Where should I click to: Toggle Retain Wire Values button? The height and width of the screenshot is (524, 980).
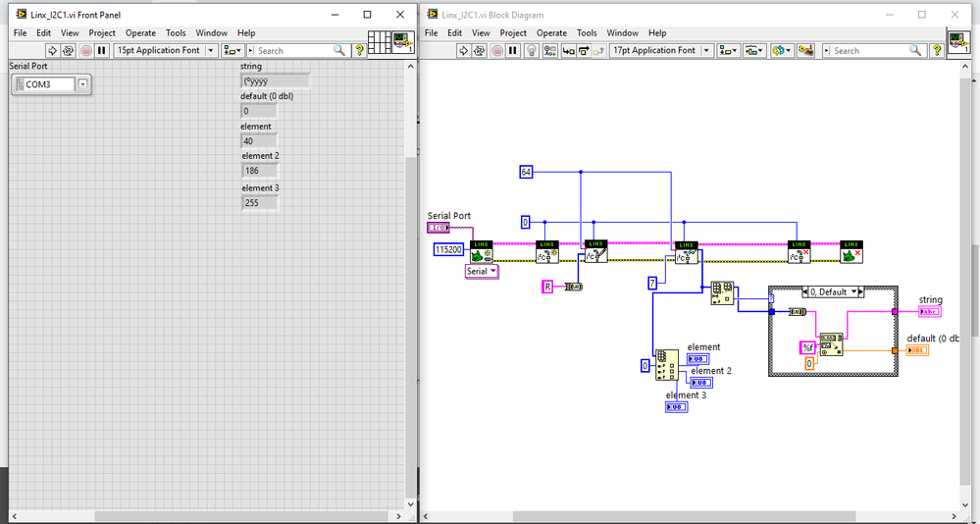[x=550, y=51]
